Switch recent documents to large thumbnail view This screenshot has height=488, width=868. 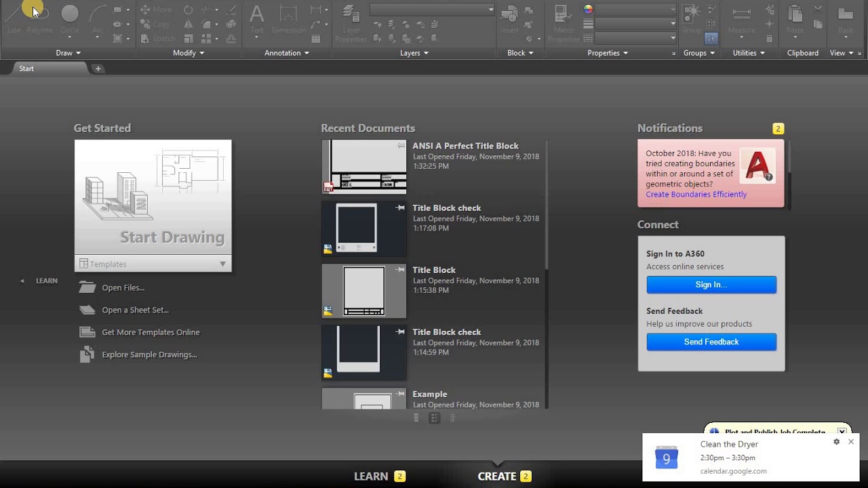pos(416,418)
